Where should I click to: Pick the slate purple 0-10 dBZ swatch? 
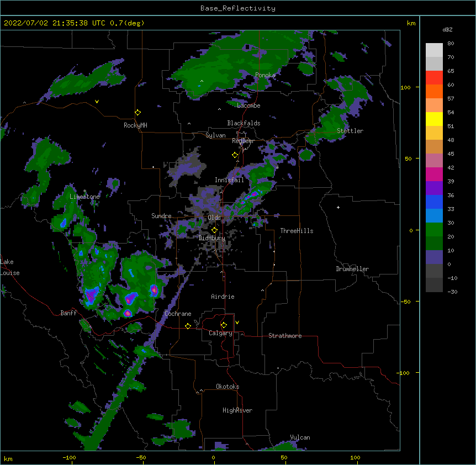coord(434,257)
